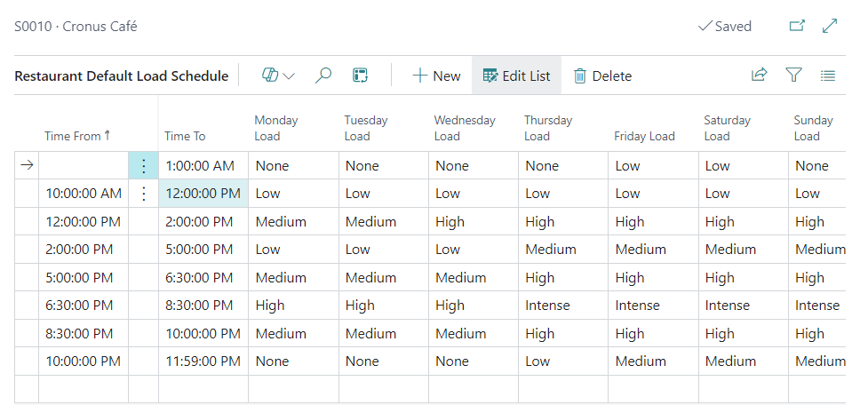Expand the page with diagonal arrows icon
The height and width of the screenshot is (405, 868).
click(831, 27)
